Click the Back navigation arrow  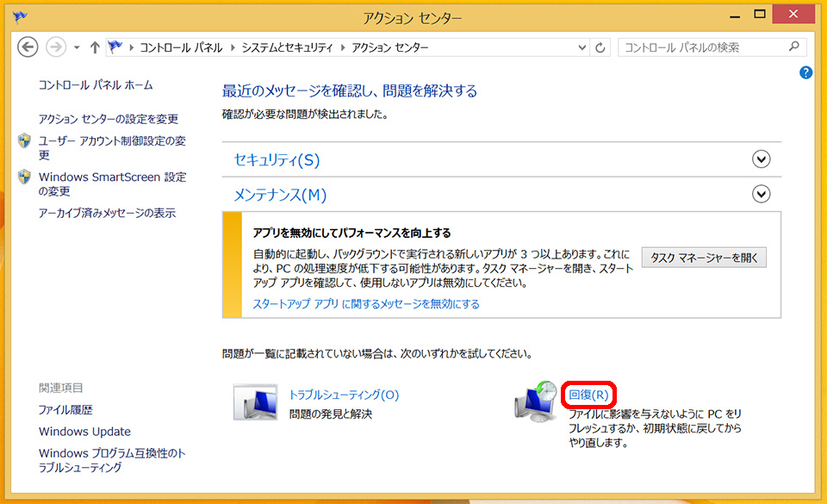[28, 47]
